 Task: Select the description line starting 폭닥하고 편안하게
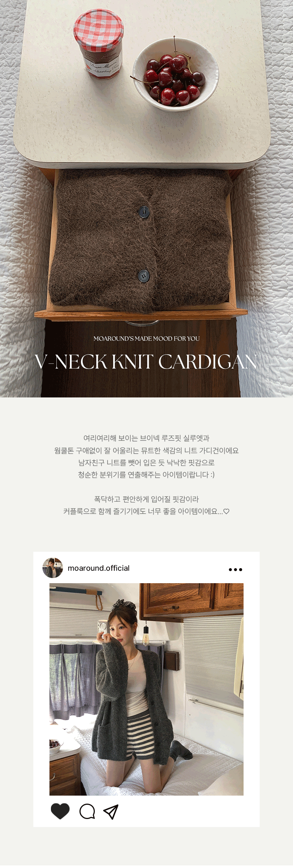pos(146,499)
